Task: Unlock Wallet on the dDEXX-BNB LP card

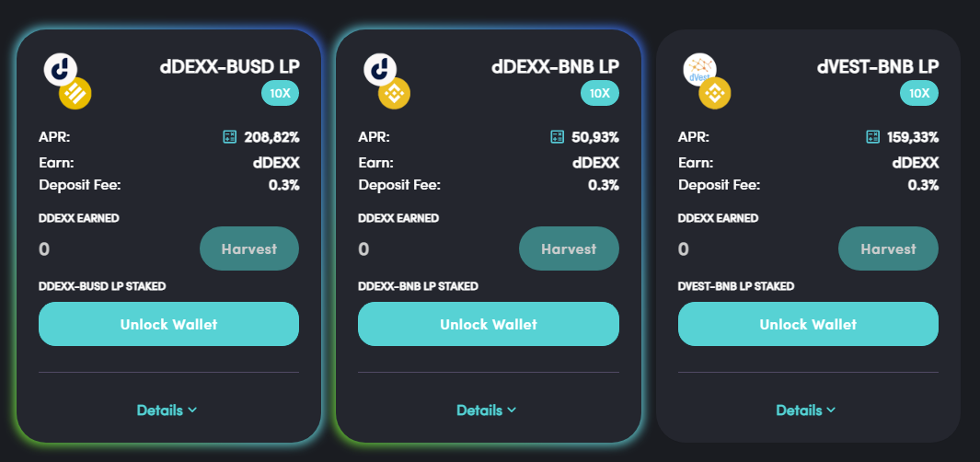Action: pos(489,324)
